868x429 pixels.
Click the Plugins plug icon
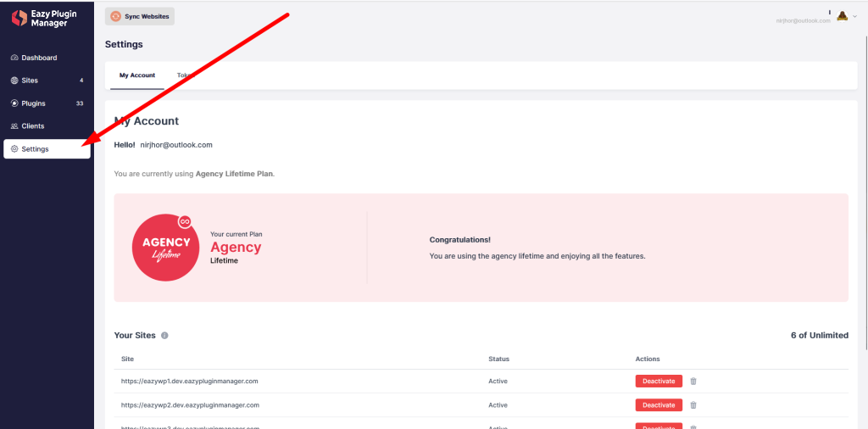[x=14, y=103]
